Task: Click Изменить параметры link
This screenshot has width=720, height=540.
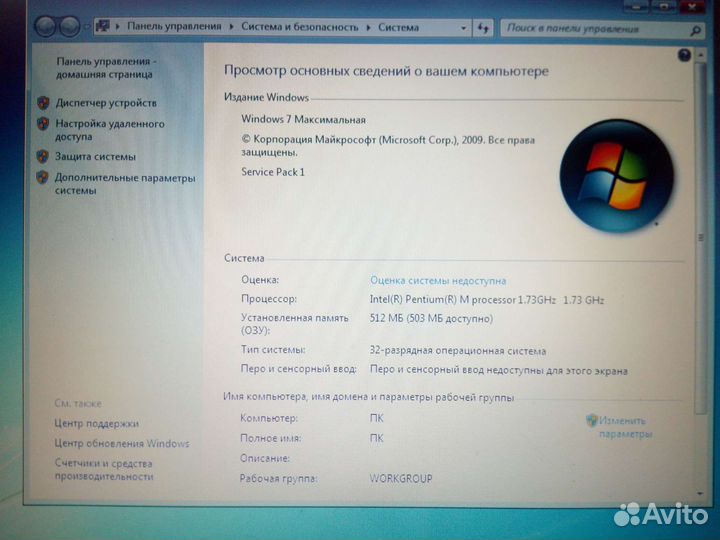Action: tap(625, 427)
